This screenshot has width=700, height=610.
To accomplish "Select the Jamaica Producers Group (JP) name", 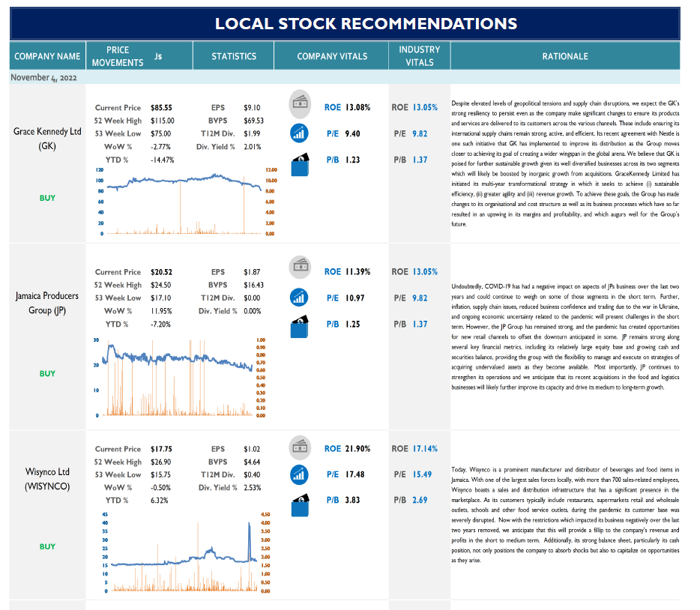I will click(x=47, y=303).
